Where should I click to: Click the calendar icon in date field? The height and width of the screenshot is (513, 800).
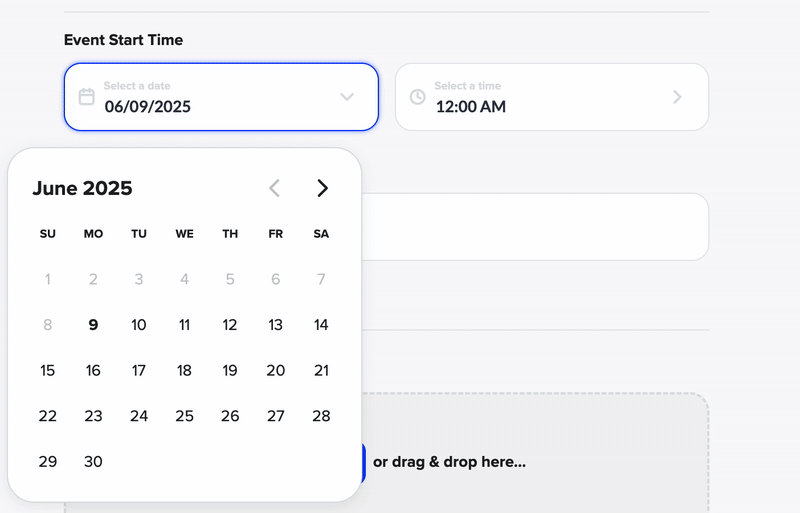tap(87, 97)
